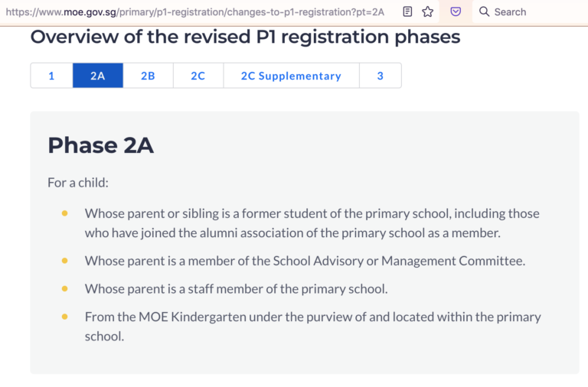
Task: Show the 2C phase tab
Action: coord(198,76)
